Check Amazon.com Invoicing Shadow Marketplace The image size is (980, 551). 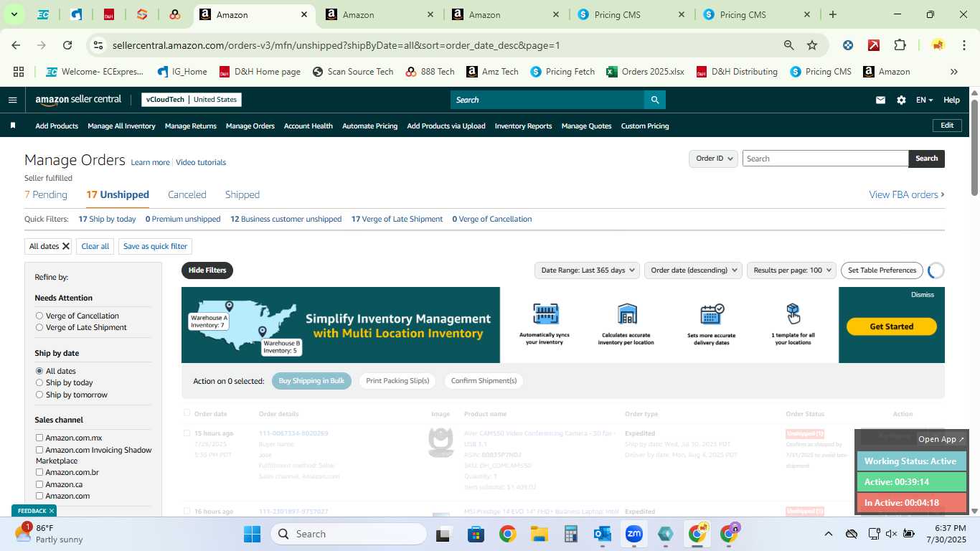click(39, 450)
